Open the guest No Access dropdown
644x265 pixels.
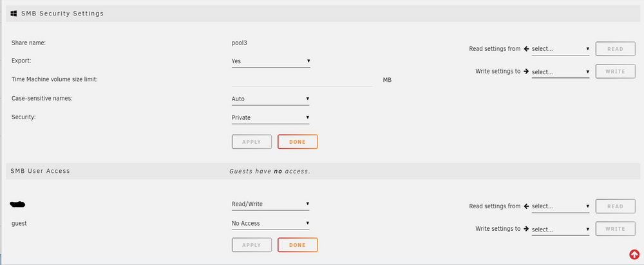[x=270, y=224]
